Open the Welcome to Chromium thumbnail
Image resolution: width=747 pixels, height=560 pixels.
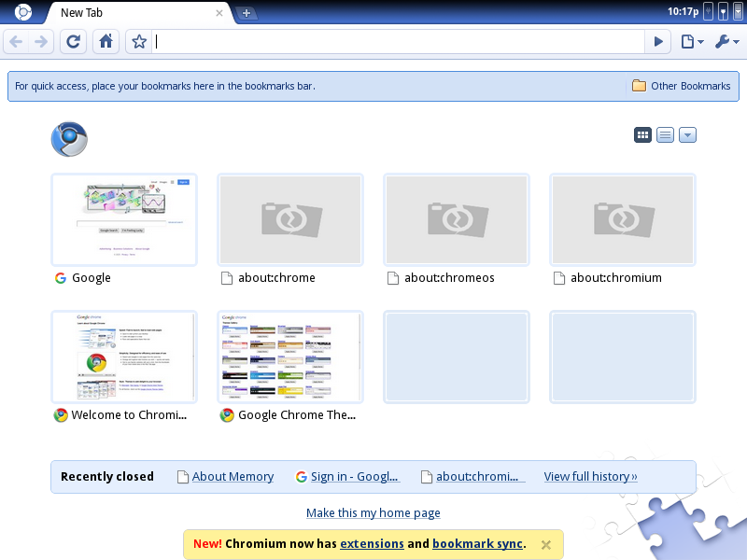tap(124, 357)
